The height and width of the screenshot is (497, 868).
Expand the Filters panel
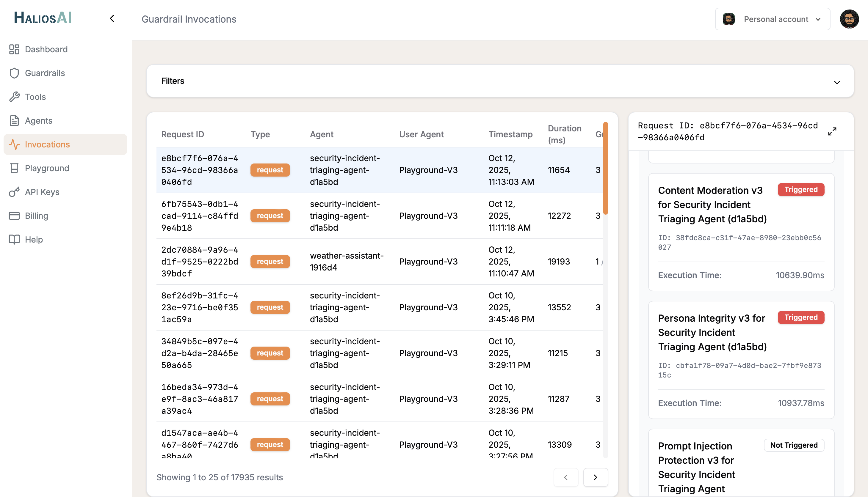pyautogui.click(x=837, y=82)
